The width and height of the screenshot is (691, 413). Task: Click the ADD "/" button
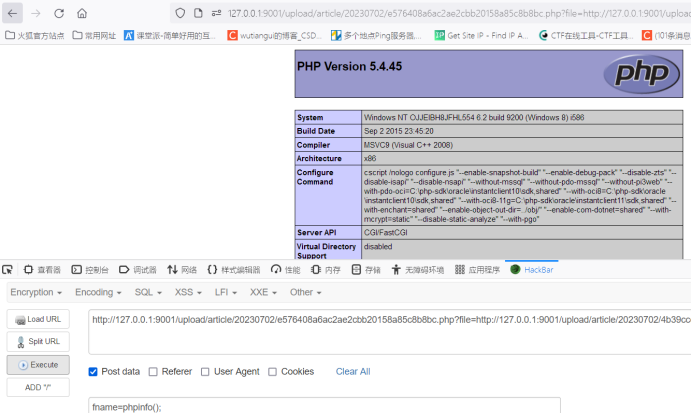(x=38, y=387)
